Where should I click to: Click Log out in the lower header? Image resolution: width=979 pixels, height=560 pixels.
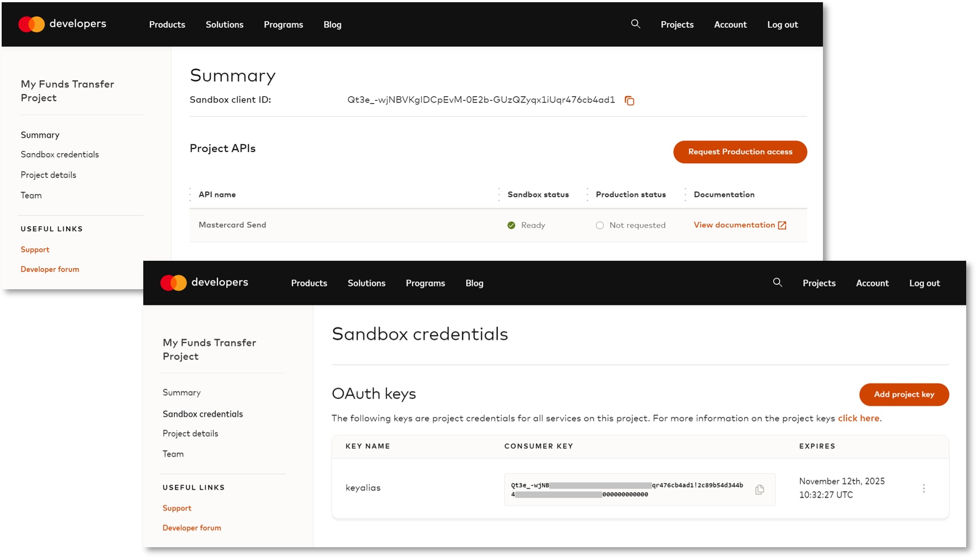[x=924, y=283]
